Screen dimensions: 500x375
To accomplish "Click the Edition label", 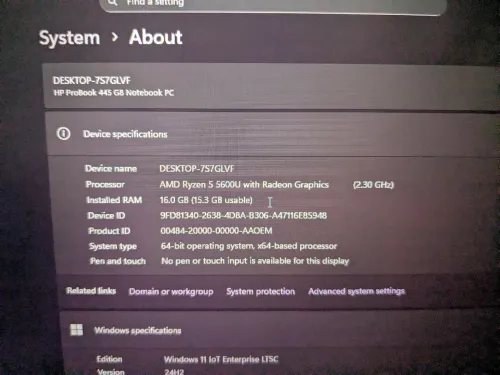I will (109, 359).
